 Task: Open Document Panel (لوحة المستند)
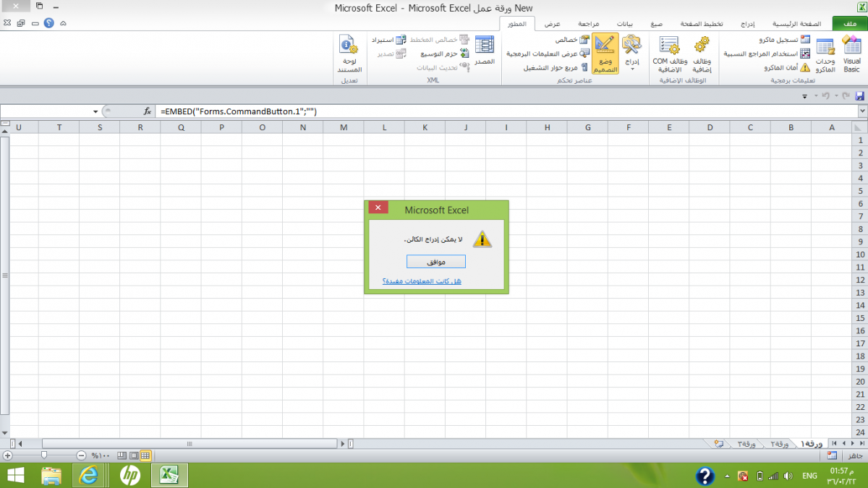(x=349, y=54)
